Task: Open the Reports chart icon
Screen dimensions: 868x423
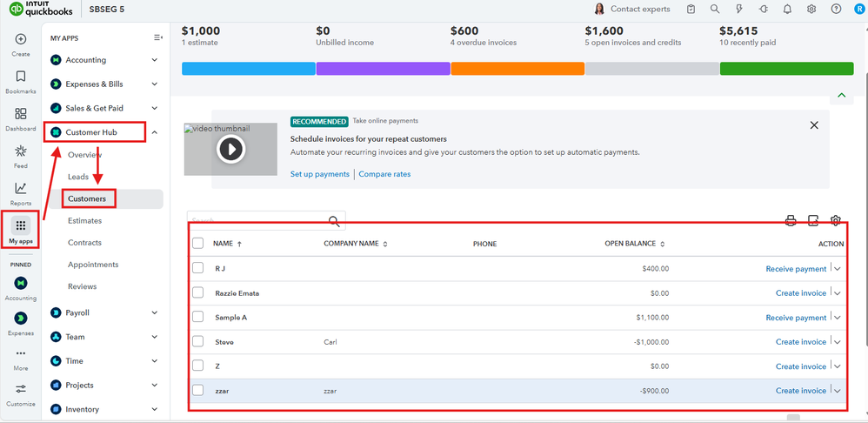Action: point(21,189)
